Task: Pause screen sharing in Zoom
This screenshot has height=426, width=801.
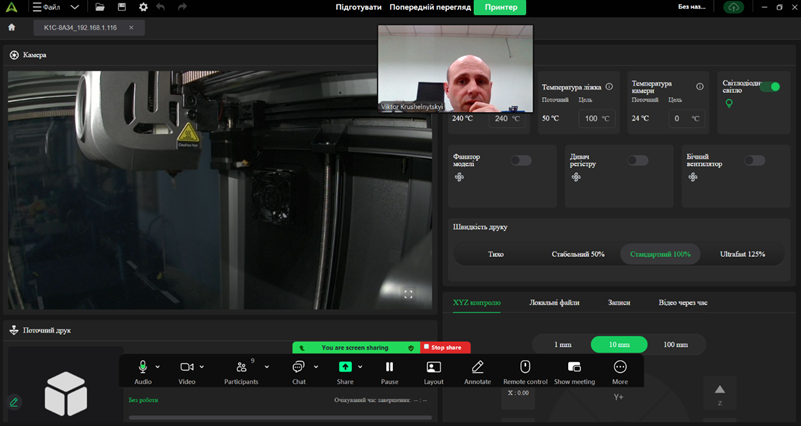Action: coord(389,367)
